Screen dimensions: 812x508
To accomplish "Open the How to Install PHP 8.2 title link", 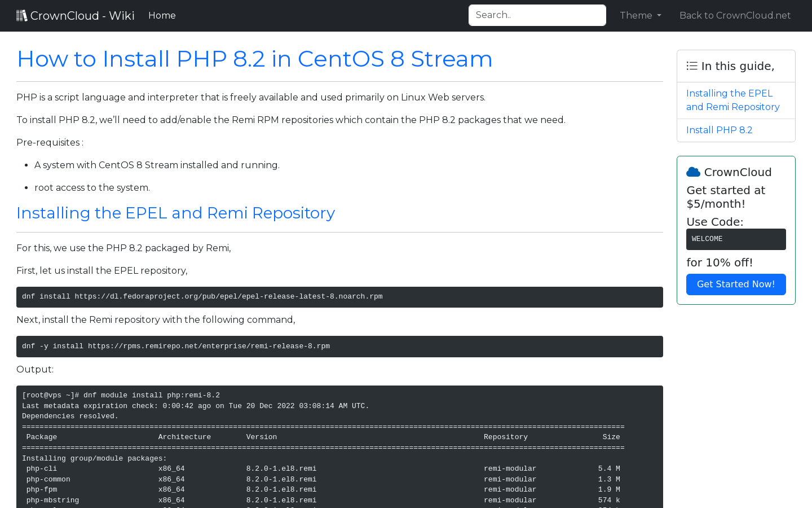I will pos(254,59).
